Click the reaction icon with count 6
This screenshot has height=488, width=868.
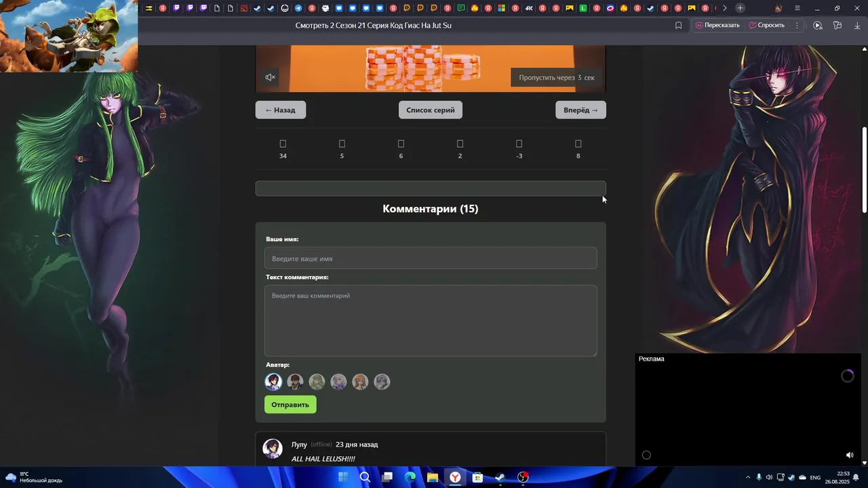click(x=401, y=144)
